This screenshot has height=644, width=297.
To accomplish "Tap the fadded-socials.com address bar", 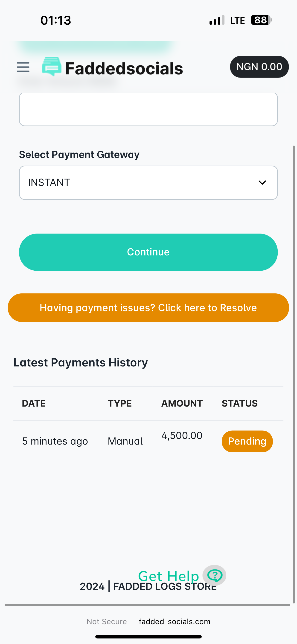I will [174, 622].
